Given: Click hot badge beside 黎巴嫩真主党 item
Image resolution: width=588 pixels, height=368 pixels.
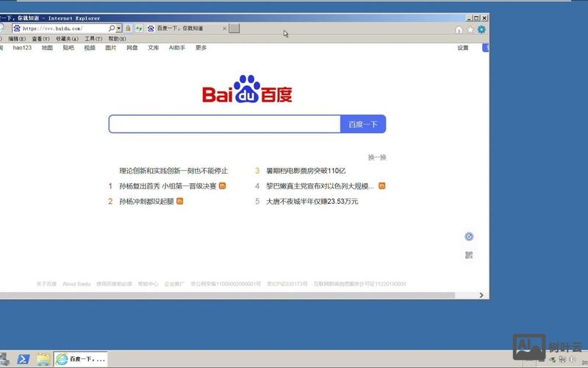Looking at the screenshot, I should pyautogui.click(x=381, y=185).
